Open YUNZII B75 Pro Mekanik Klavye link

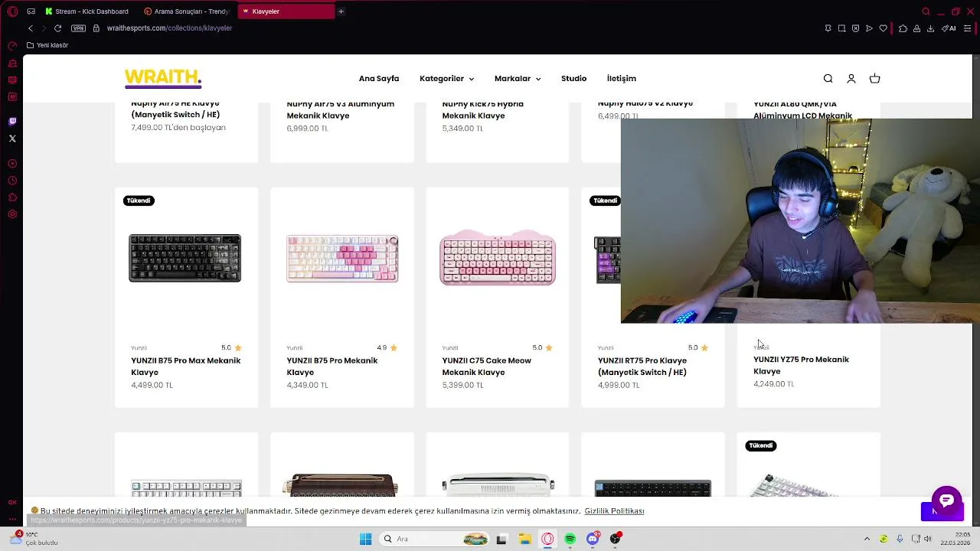[x=332, y=367]
